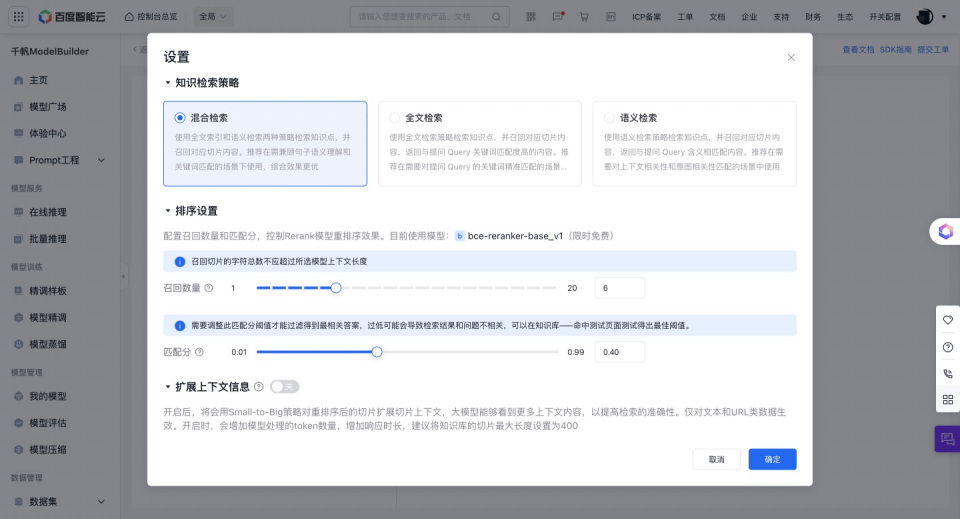Expand the 数据集 sidebar chevron

pyautogui.click(x=102, y=502)
